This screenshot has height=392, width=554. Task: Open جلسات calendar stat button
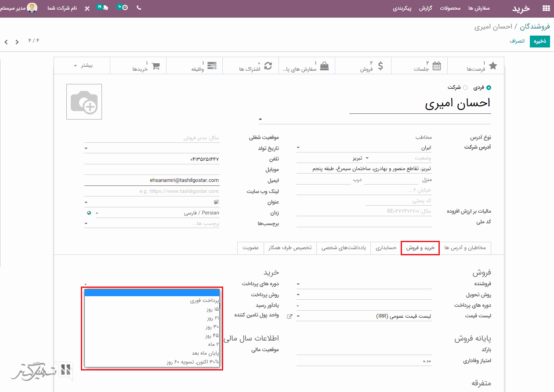click(436, 66)
